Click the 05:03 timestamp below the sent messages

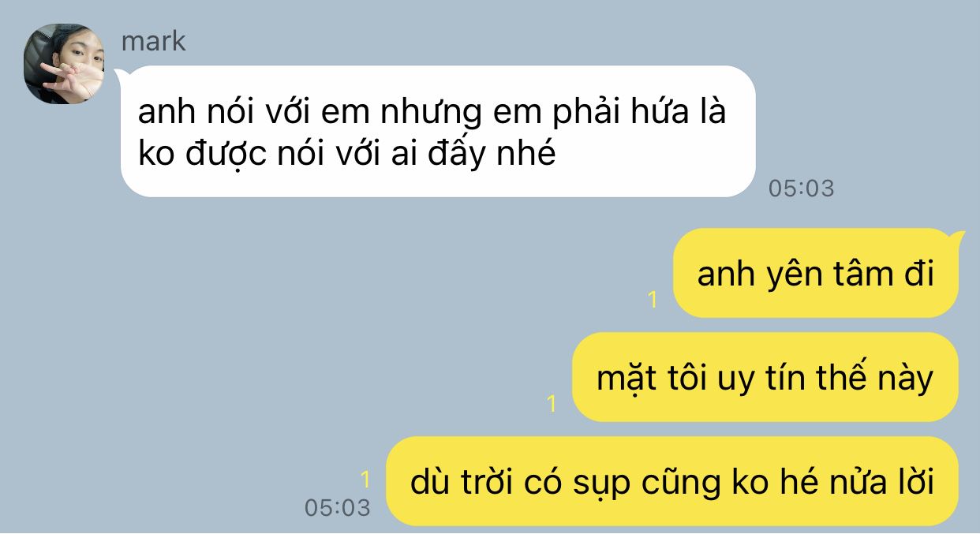338,507
